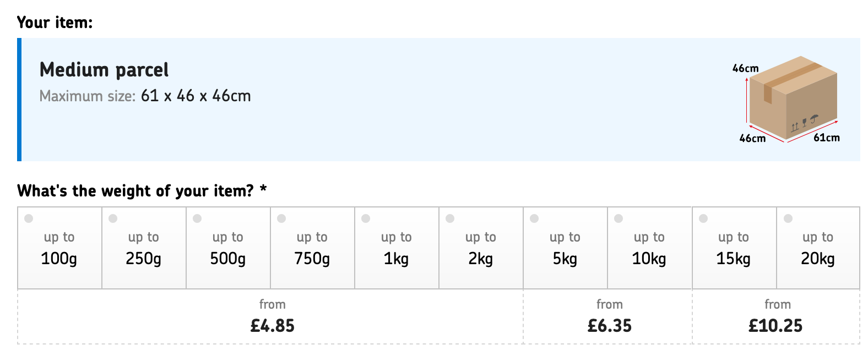Click the cardboard parcel box illustration
The width and height of the screenshot is (868, 350).
(793, 97)
